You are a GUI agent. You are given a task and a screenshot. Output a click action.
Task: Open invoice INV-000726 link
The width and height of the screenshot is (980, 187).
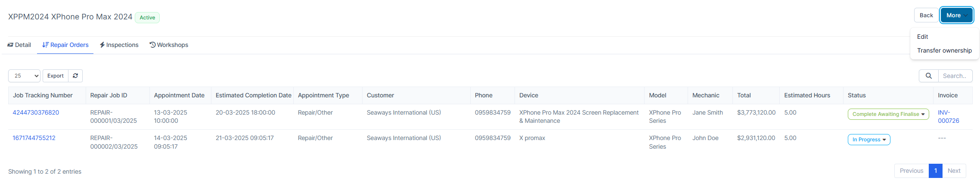click(948, 116)
